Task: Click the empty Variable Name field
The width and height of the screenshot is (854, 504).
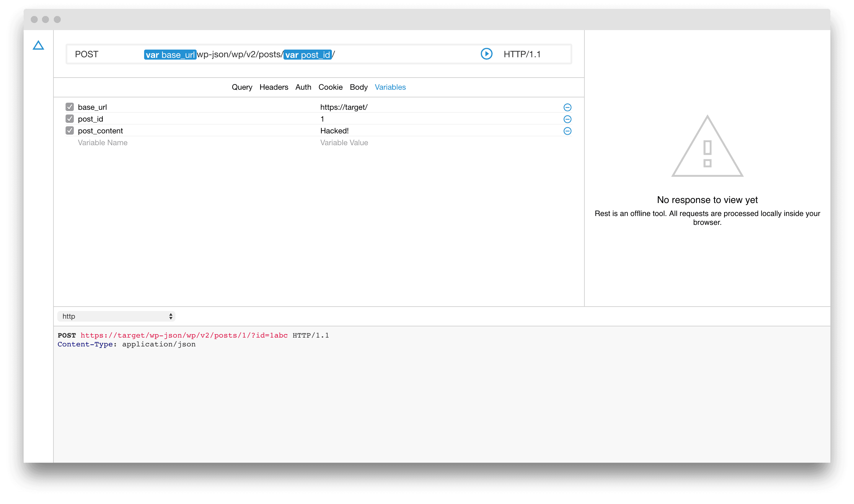Action: coord(103,143)
